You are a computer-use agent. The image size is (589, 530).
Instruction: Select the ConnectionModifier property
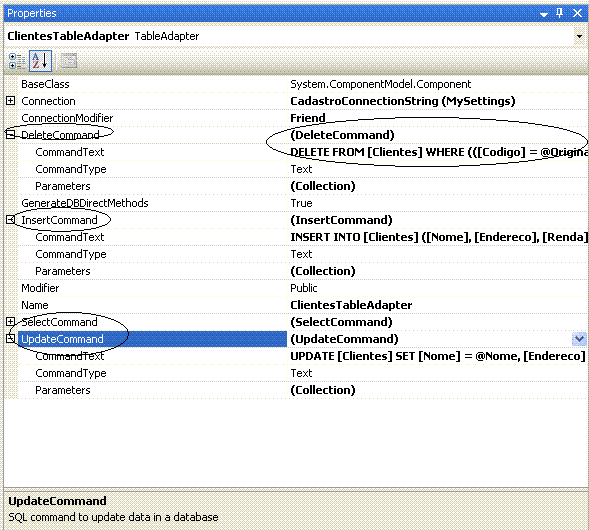click(67, 118)
